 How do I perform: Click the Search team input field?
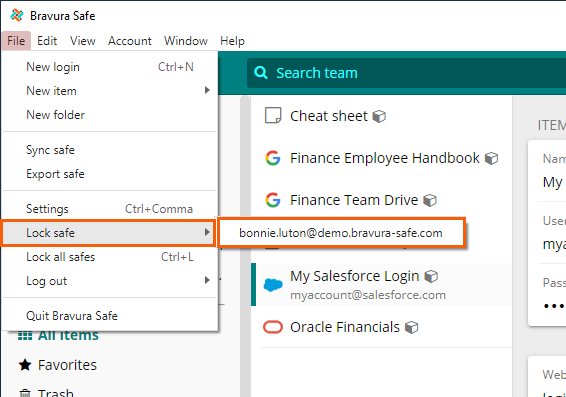[x=406, y=73]
